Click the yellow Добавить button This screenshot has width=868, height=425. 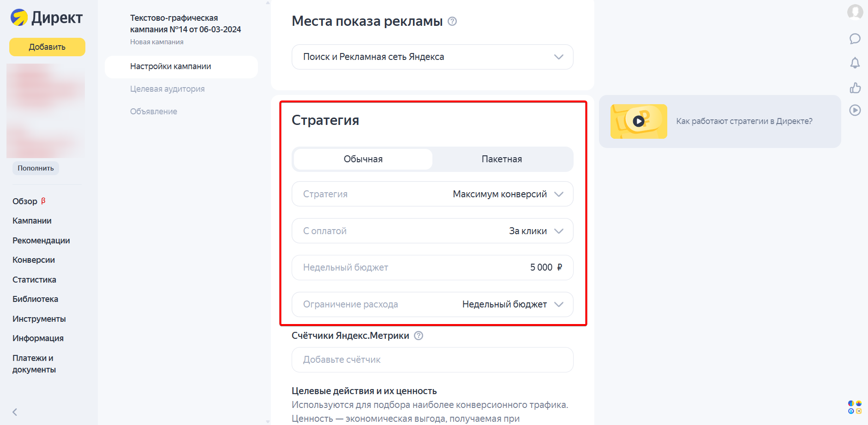coord(47,47)
